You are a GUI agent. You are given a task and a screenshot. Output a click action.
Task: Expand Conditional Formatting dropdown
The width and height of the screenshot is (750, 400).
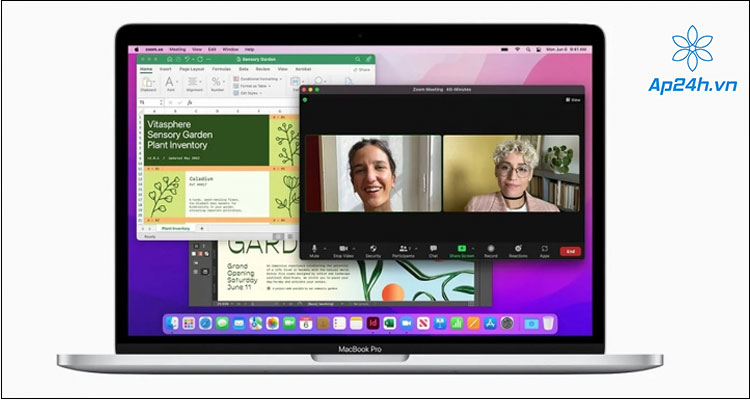coord(258,79)
